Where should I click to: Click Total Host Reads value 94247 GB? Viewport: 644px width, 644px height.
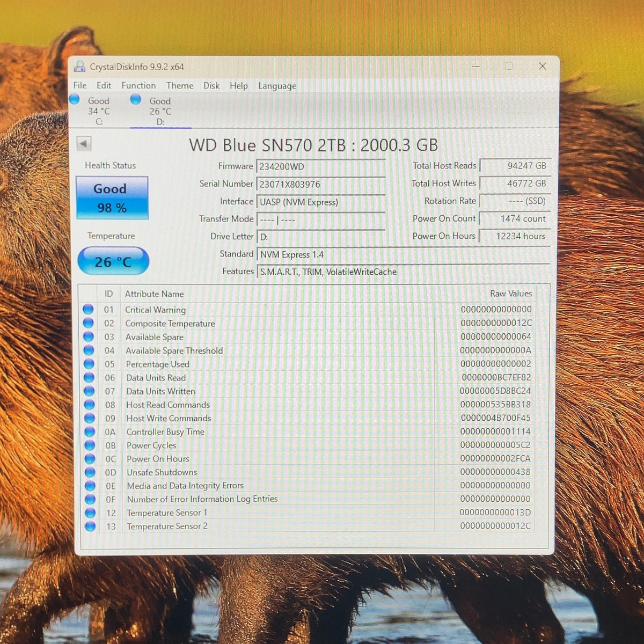pos(515,166)
